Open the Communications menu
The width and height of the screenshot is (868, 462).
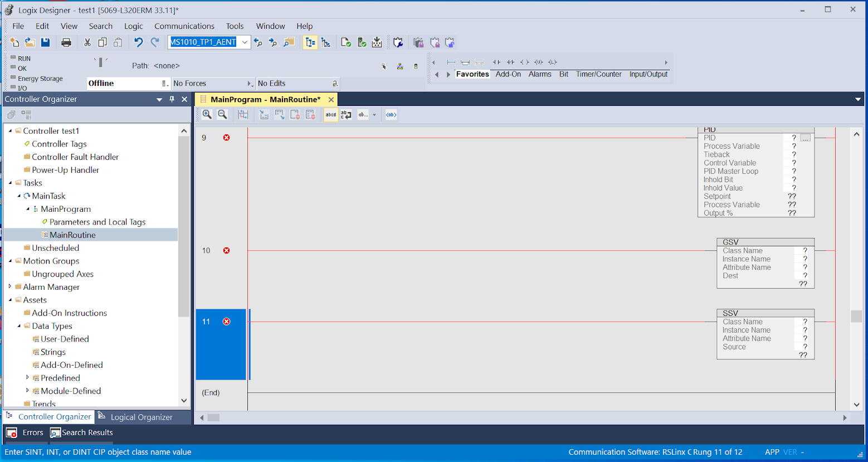[184, 26]
